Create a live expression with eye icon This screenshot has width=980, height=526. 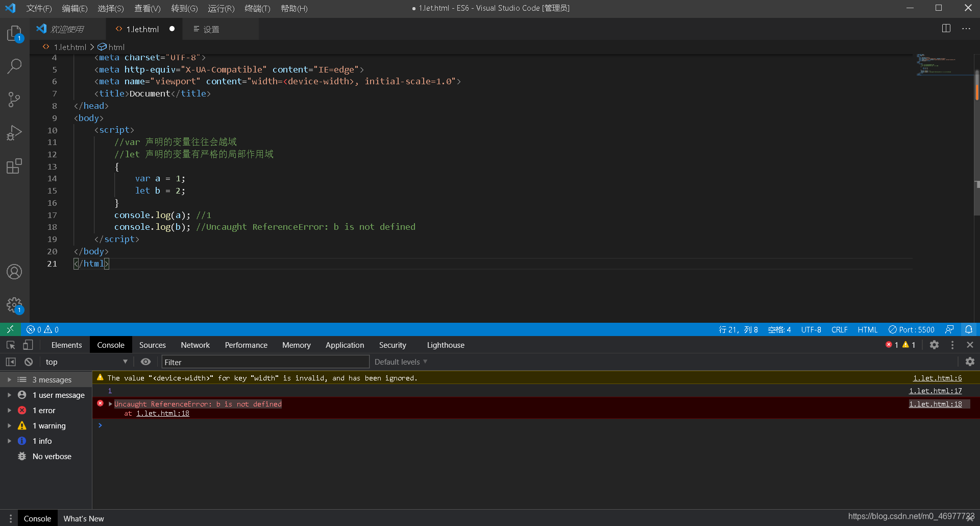pos(146,362)
